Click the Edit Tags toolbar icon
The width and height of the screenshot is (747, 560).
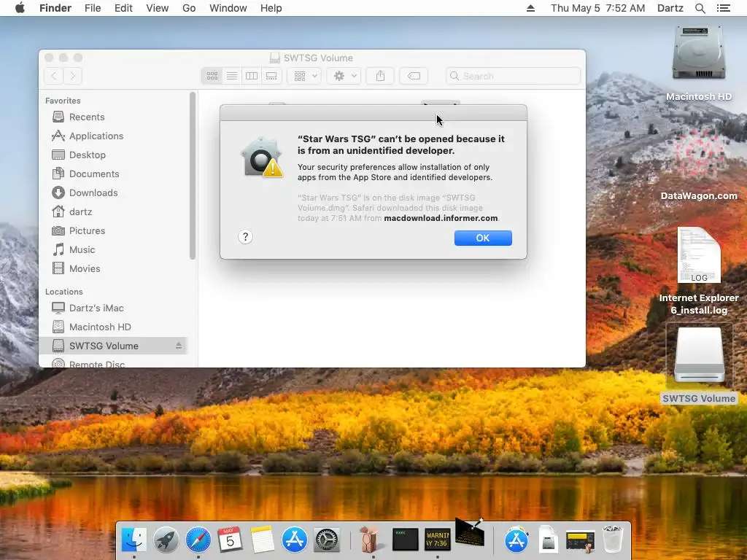click(x=414, y=76)
